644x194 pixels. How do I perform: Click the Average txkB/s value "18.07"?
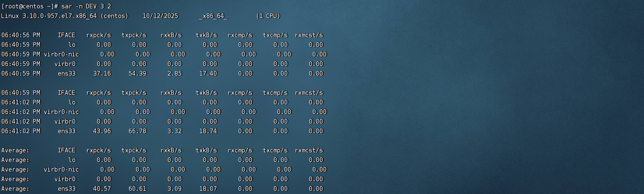tap(208, 189)
